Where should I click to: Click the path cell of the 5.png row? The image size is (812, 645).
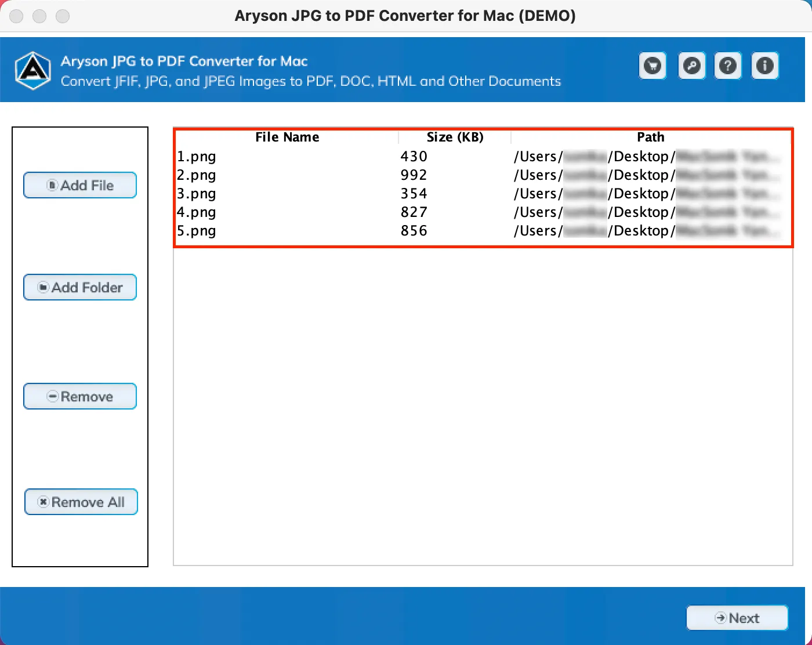(651, 231)
